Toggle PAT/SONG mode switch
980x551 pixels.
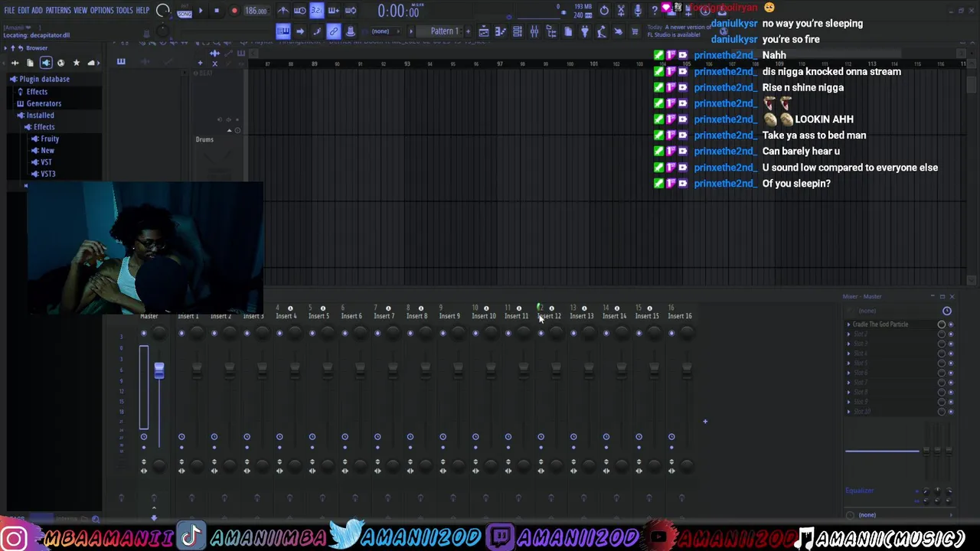pos(185,11)
